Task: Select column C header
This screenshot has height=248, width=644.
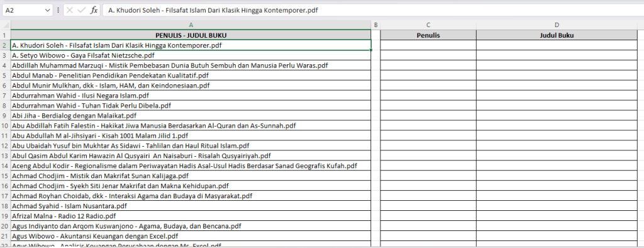Action: point(428,26)
